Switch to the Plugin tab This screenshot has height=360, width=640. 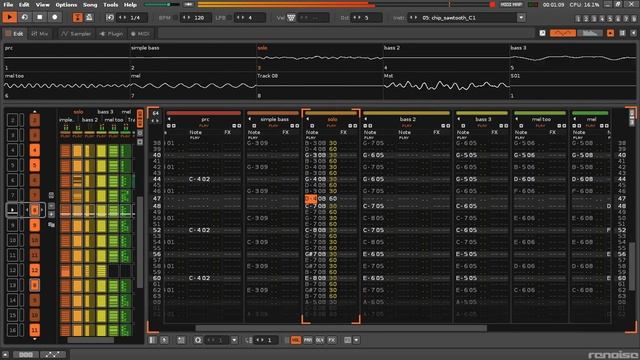point(111,33)
